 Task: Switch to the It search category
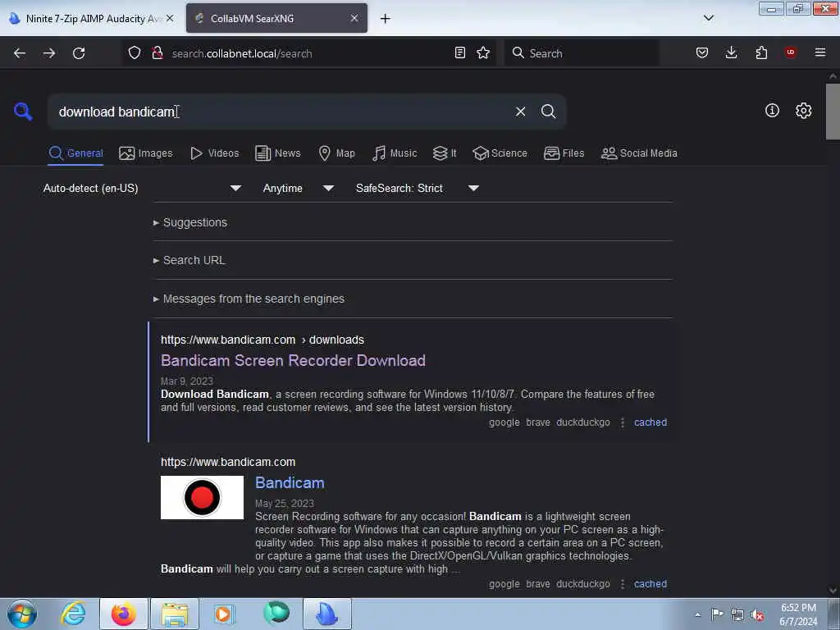445,153
